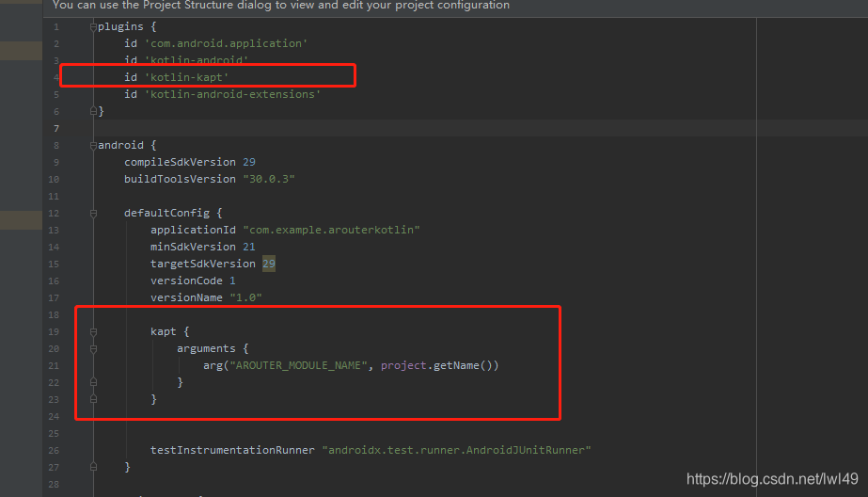Click fold end marker on line 23
Image resolution: width=868 pixels, height=497 pixels.
coord(93,399)
